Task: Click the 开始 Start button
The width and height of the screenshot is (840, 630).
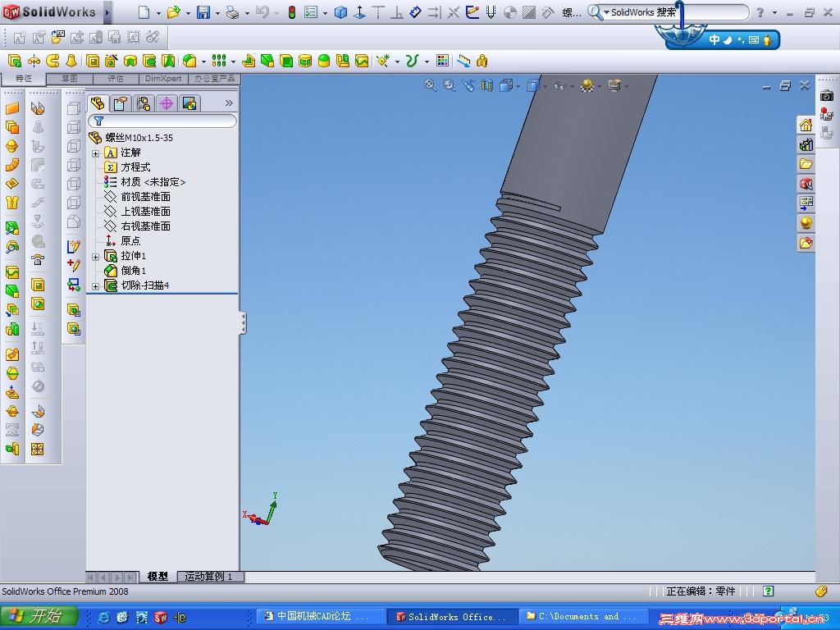Action: [39, 617]
